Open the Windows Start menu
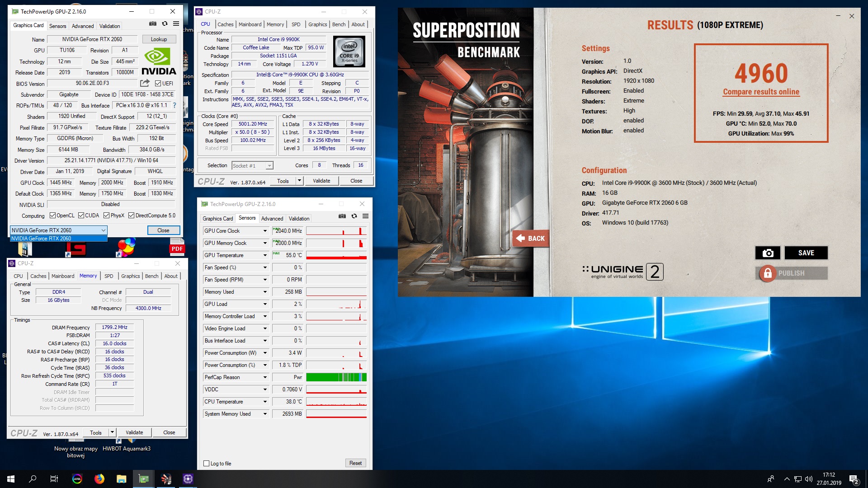Screen dimensions: 868x488 coord(11,479)
